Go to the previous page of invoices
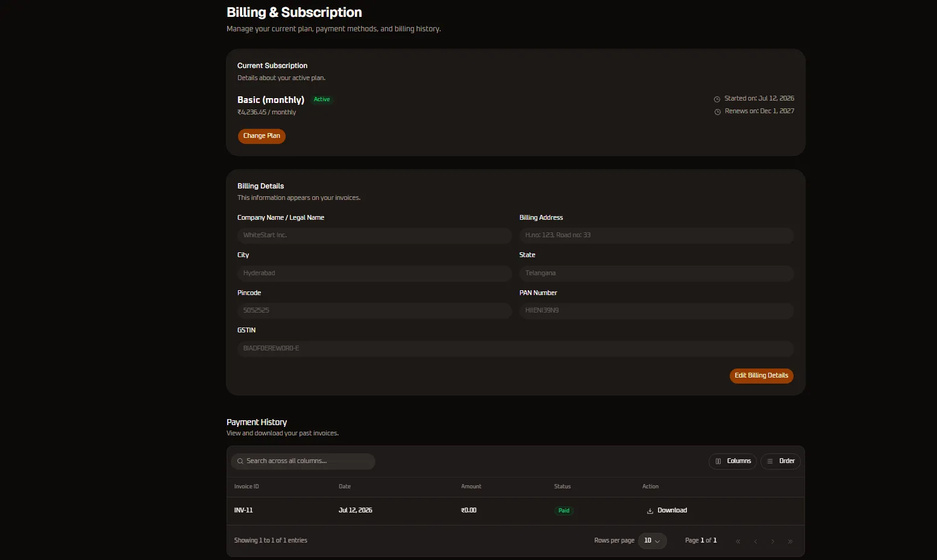Viewport: 937px width, 560px height. point(756,541)
